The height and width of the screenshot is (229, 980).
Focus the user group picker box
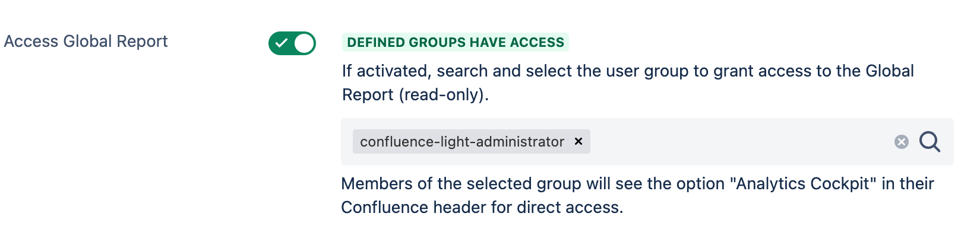647,142
